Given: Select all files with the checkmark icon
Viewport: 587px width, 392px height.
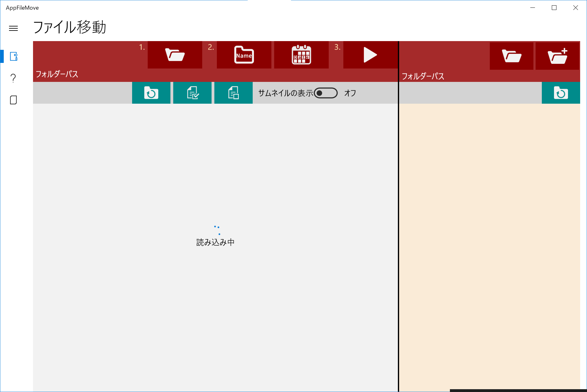Looking at the screenshot, I should point(192,93).
